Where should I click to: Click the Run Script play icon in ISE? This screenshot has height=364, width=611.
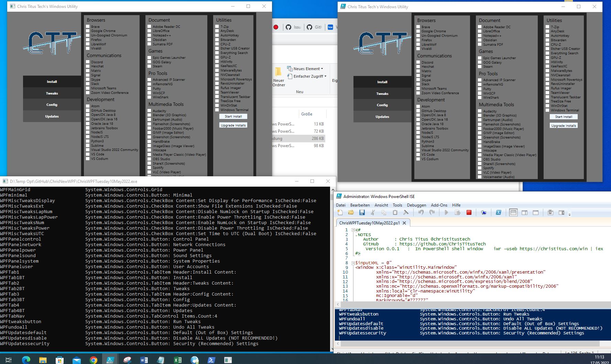click(x=446, y=213)
